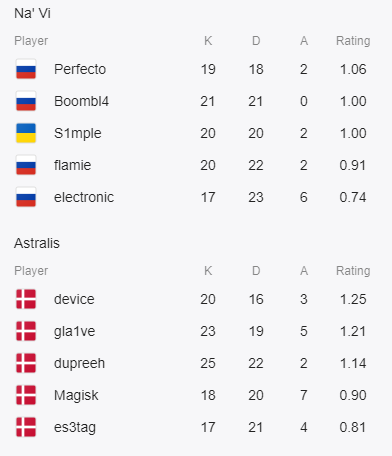Select the electronic player name

[84, 197]
